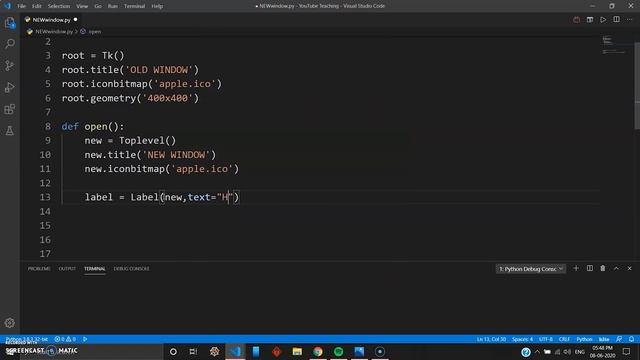Open the Go menu
640x360 pixels.
(98, 6)
